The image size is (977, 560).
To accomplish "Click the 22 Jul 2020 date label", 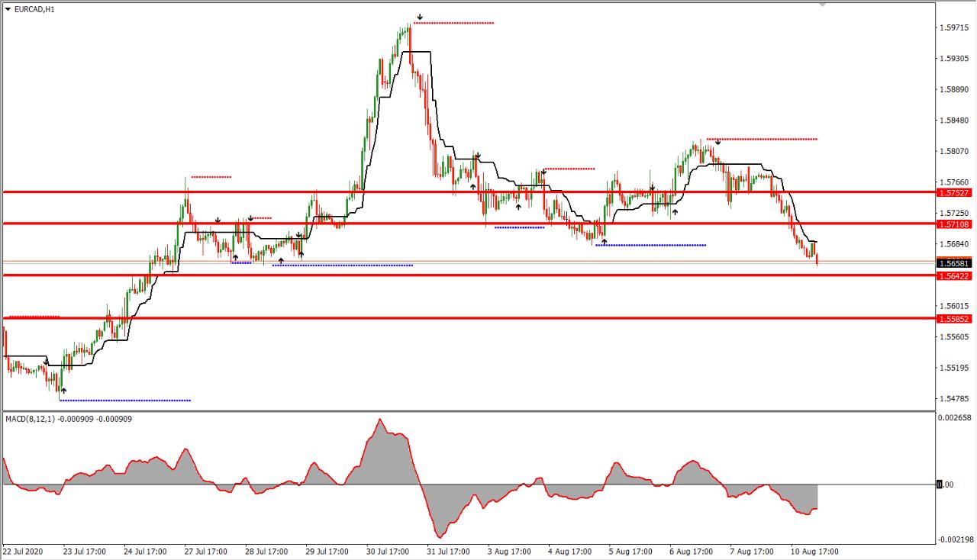I will tap(23, 551).
